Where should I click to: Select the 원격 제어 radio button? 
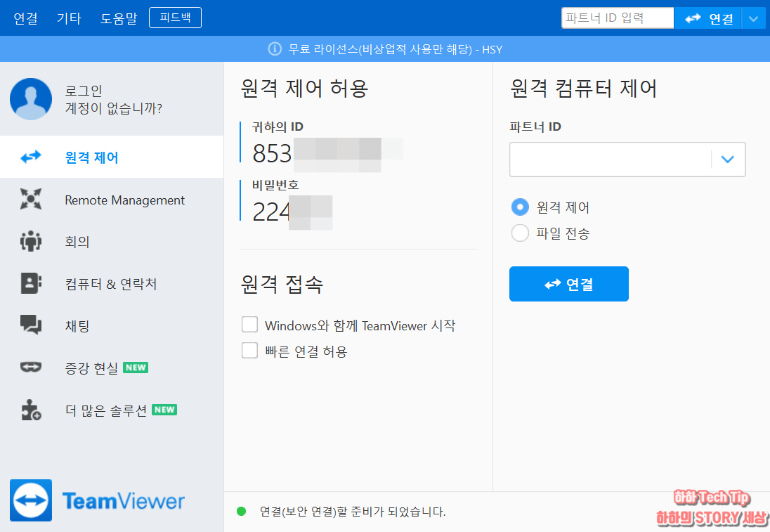pos(520,207)
